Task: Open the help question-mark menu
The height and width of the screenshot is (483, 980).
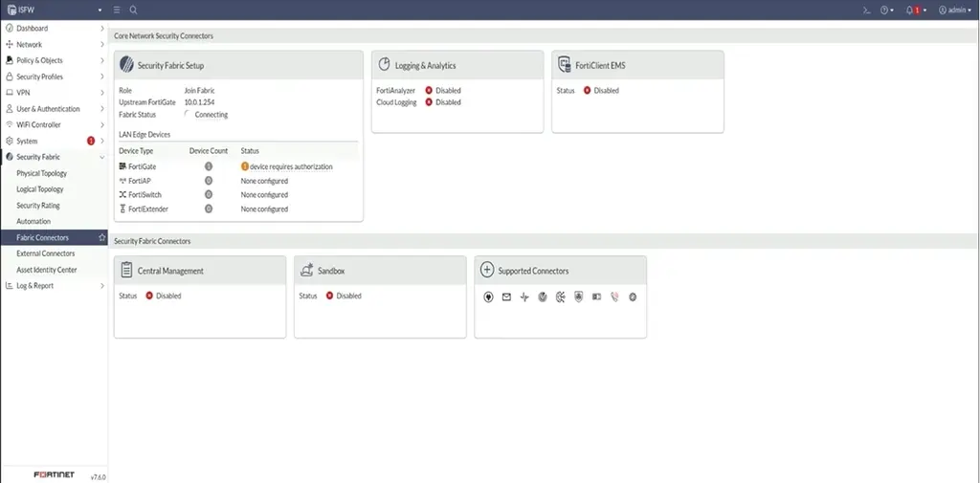Action: [x=887, y=11]
